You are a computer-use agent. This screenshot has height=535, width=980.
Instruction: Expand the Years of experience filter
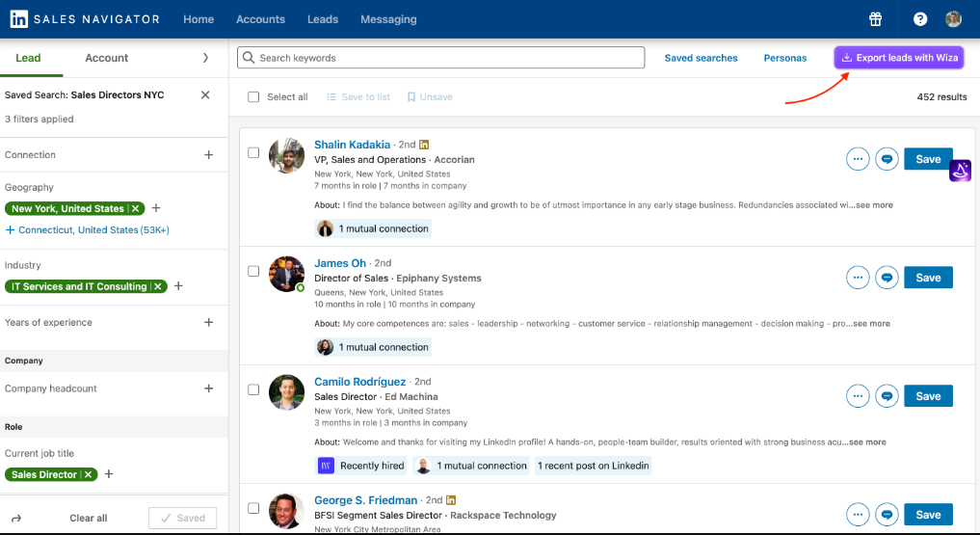209,323
